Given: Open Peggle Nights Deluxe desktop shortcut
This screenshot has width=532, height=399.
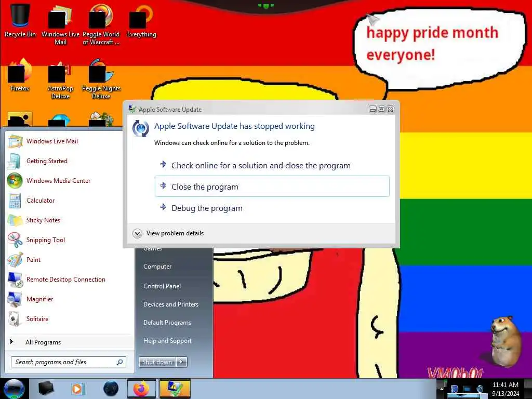Looking at the screenshot, I should tap(101, 79).
